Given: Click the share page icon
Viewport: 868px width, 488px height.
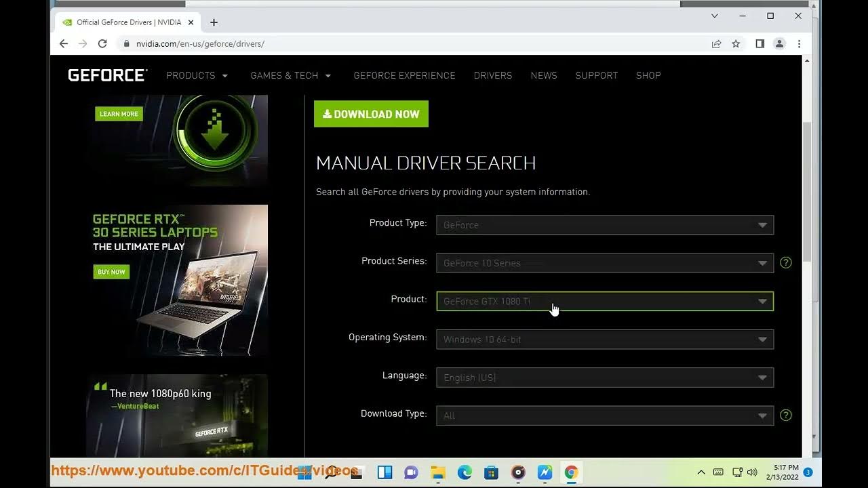Looking at the screenshot, I should (x=716, y=43).
